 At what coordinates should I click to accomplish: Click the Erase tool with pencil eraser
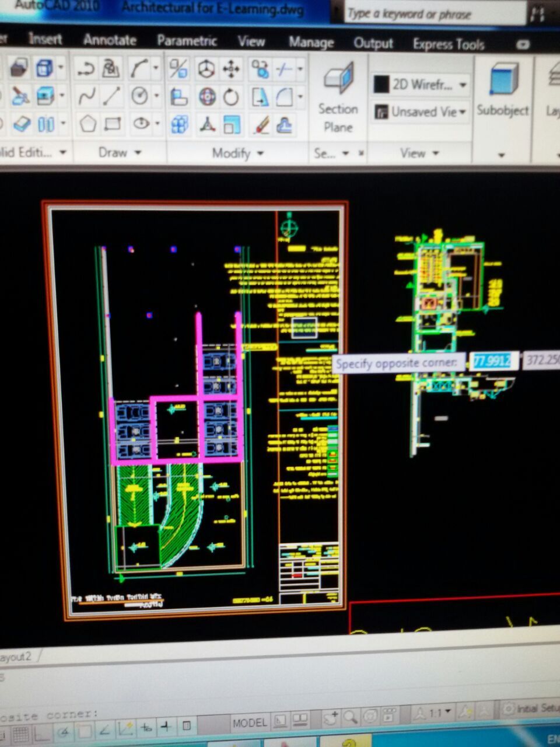tap(261, 124)
